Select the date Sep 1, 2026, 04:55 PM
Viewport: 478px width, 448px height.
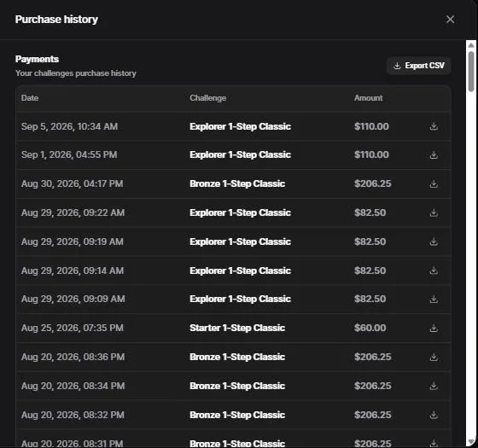[x=69, y=154]
